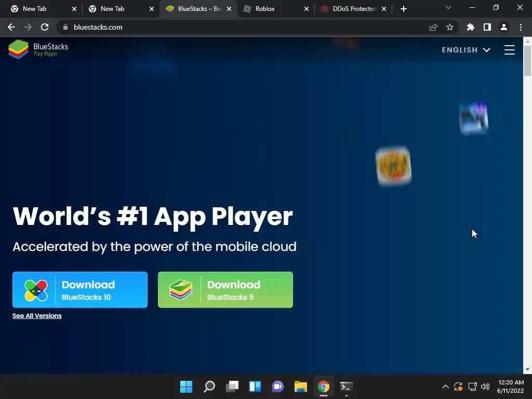Screen dimensions: 532x399
Task: Click the floating blue game icon
Action: point(474,118)
